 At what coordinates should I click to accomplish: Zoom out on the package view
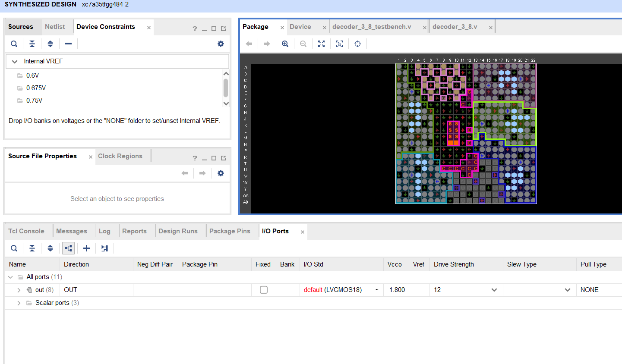(x=303, y=44)
